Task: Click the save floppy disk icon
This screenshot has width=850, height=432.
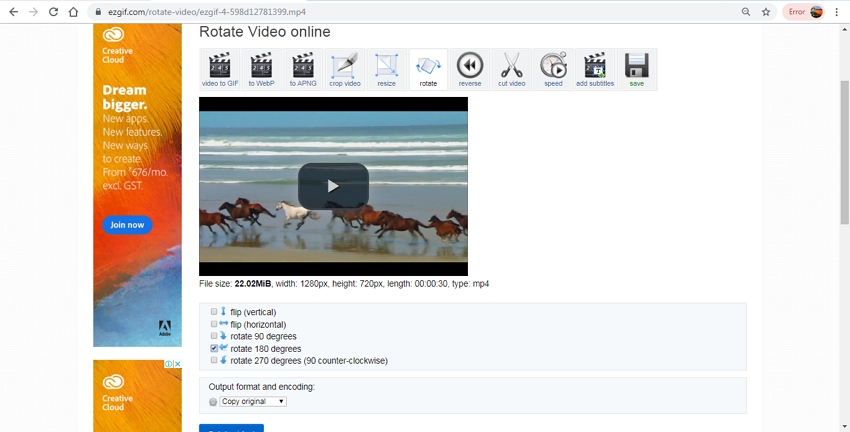Action: click(x=637, y=69)
